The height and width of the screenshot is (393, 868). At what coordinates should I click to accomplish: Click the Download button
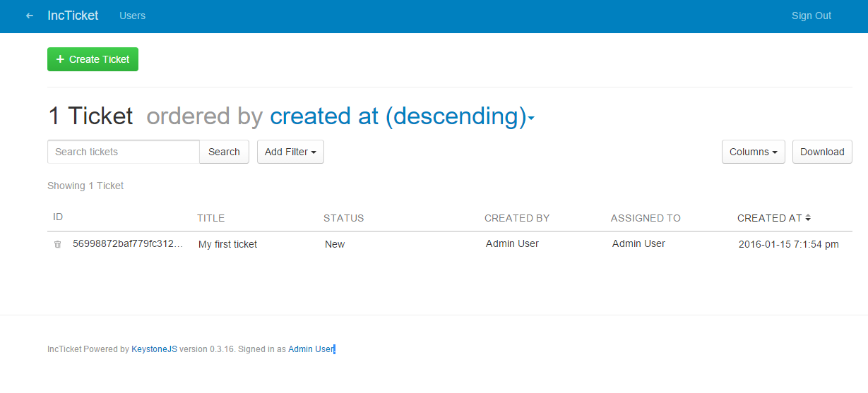tap(822, 152)
